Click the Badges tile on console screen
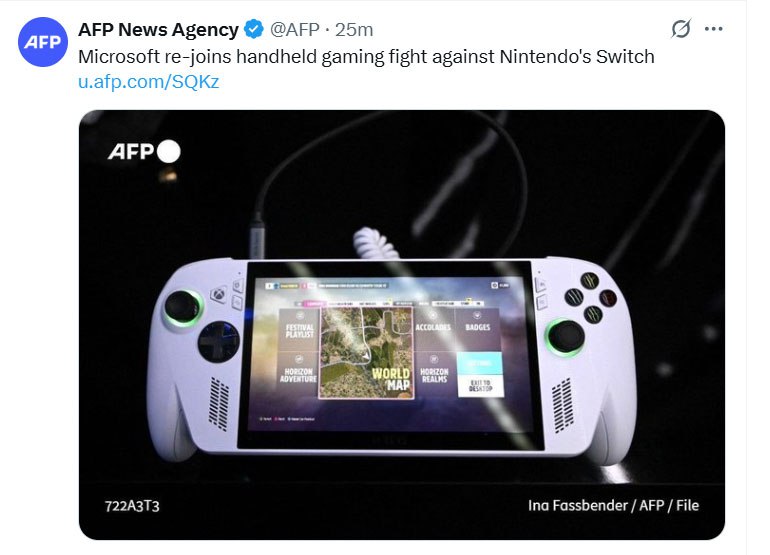The width and height of the screenshot is (770, 555). pyautogui.click(x=477, y=326)
